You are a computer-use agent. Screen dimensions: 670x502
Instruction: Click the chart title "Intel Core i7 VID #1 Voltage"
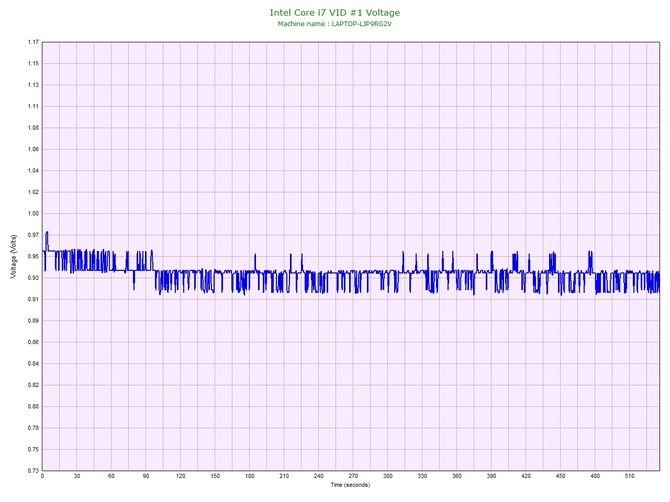[335, 13]
